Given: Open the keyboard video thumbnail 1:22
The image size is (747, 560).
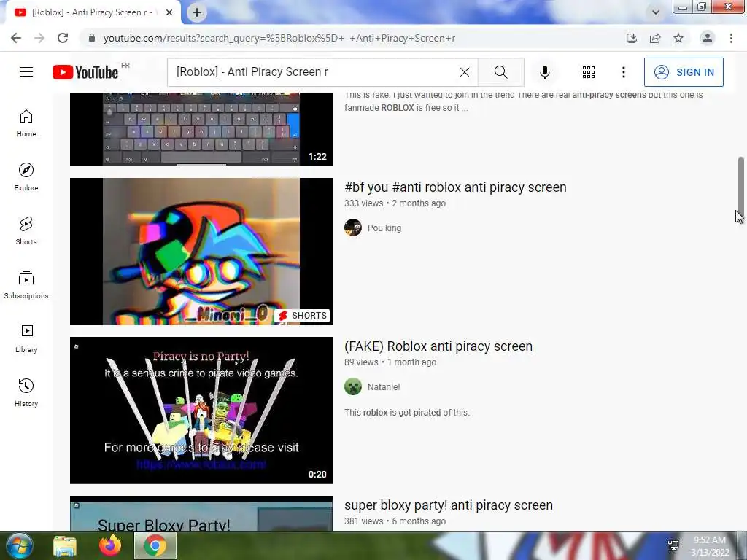Looking at the screenshot, I should pos(201,129).
